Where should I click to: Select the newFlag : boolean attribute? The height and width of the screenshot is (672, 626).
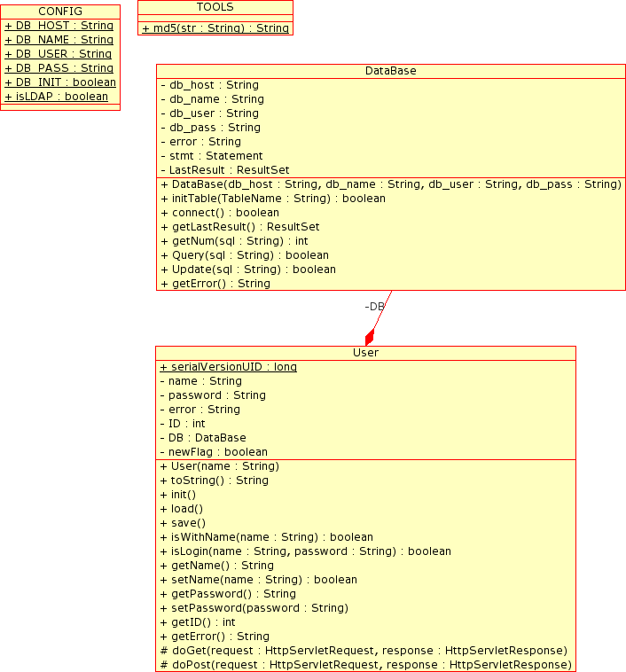[x=214, y=452]
